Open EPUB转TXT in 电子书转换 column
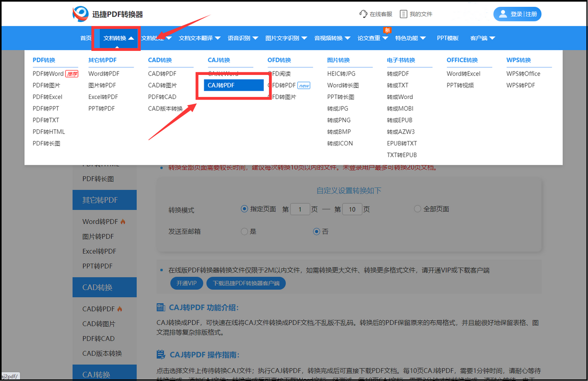The width and height of the screenshot is (588, 381). [x=402, y=143]
